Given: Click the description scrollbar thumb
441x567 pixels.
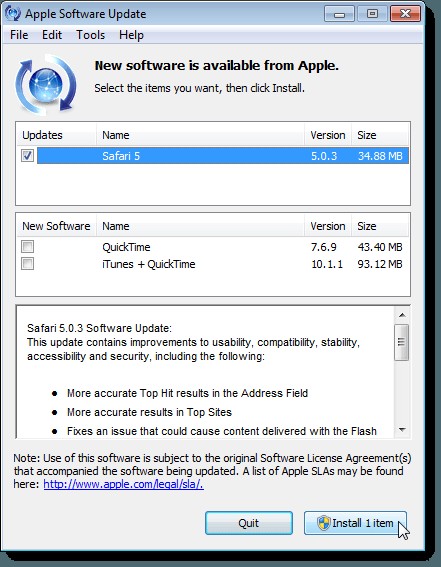Looking at the screenshot, I should pos(402,342).
